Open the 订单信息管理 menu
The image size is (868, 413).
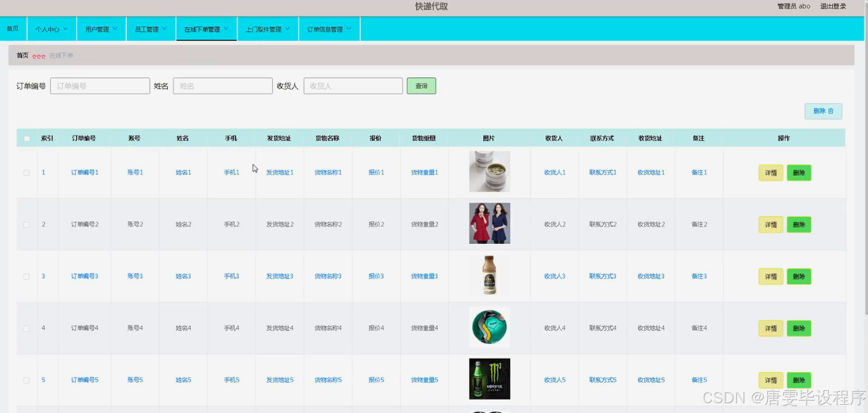pyautogui.click(x=329, y=29)
